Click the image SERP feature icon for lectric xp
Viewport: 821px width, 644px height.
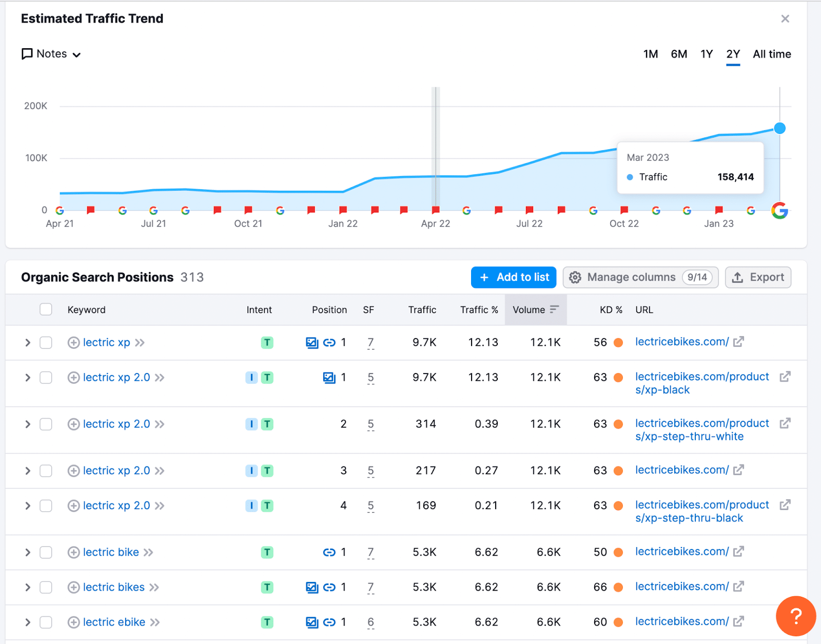(x=312, y=342)
